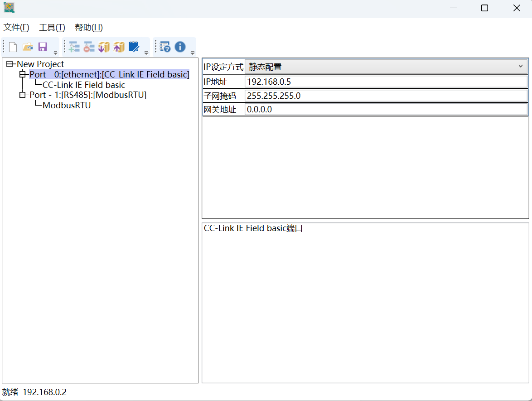Open node toolbar overflow arrow
The height and width of the screenshot is (401, 532).
(146, 53)
